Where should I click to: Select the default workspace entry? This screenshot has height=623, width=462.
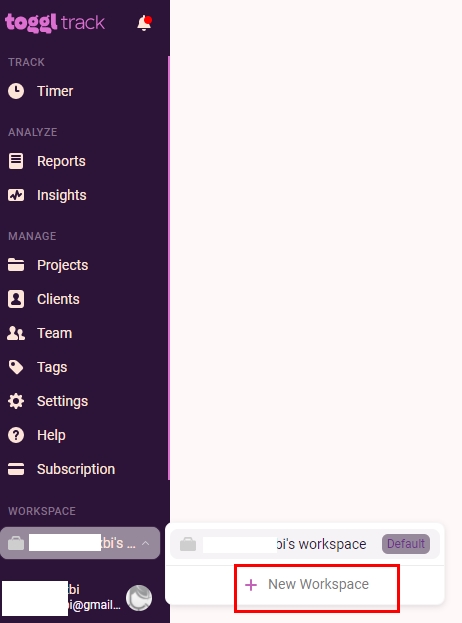[x=305, y=544]
